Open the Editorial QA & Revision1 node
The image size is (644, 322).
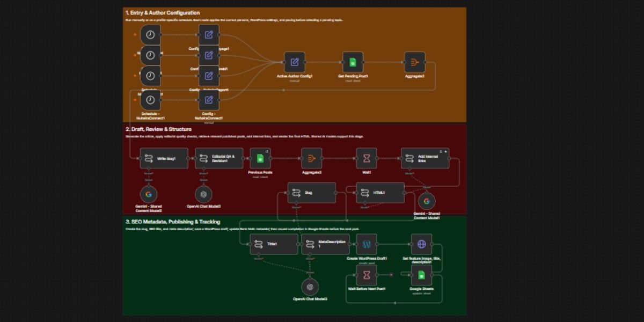[x=219, y=158]
